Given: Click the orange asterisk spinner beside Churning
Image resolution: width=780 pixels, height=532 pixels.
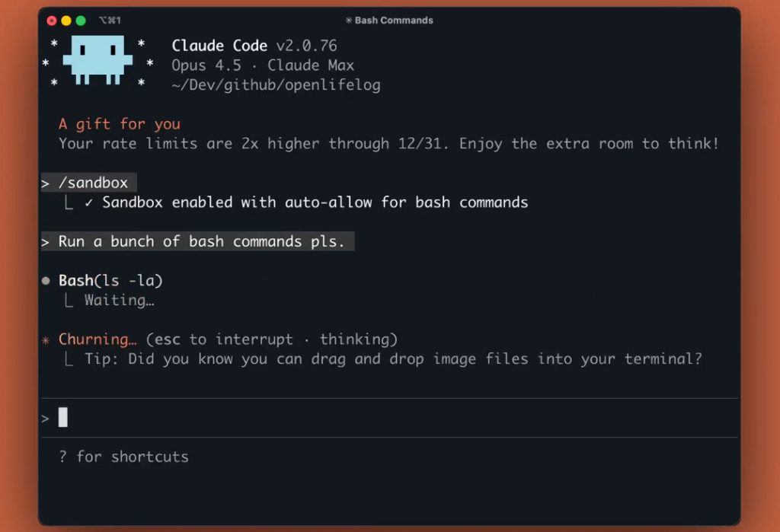Looking at the screenshot, I should (46, 339).
